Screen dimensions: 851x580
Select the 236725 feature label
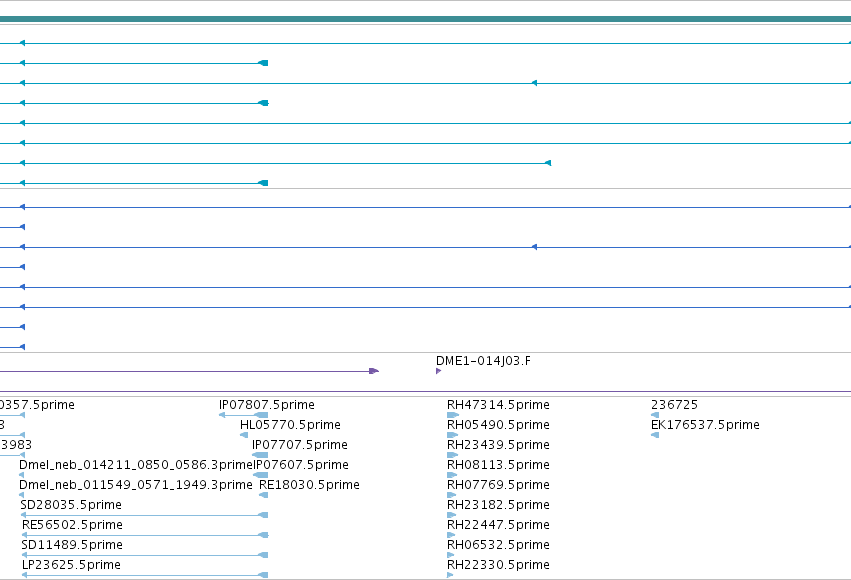pyautogui.click(x=674, y=405)
